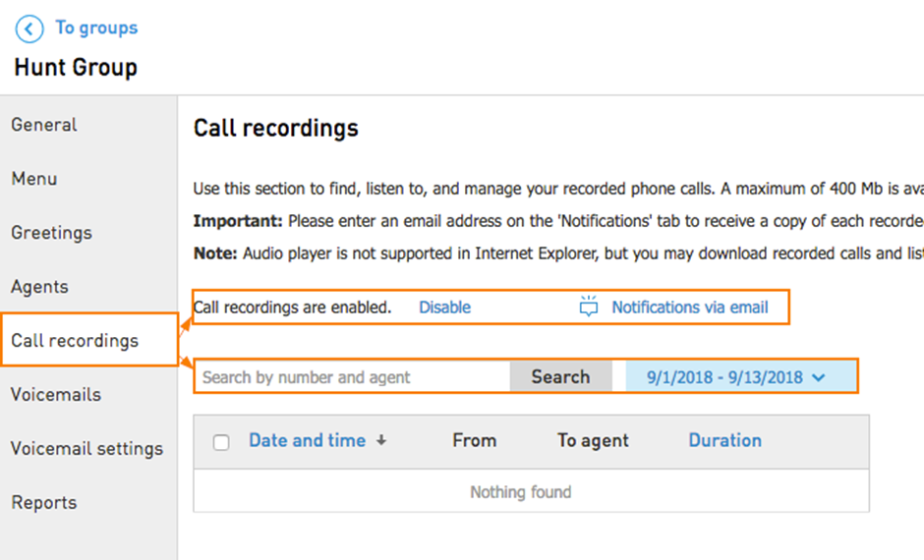Open Notifications via email link

point(689,308)
